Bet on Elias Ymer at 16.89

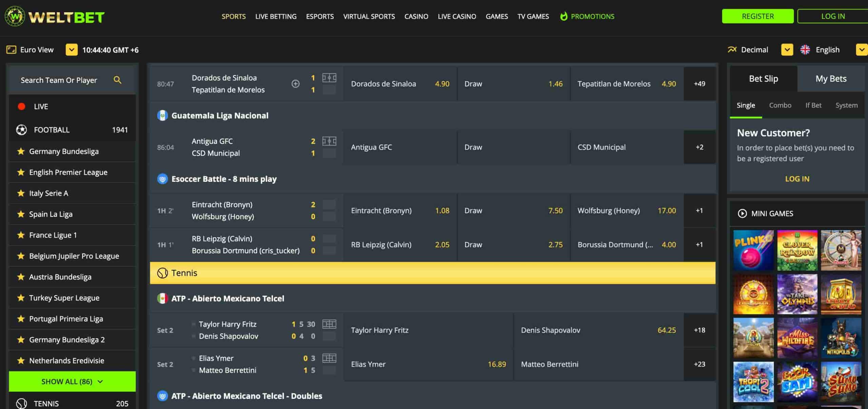point(428,364)
